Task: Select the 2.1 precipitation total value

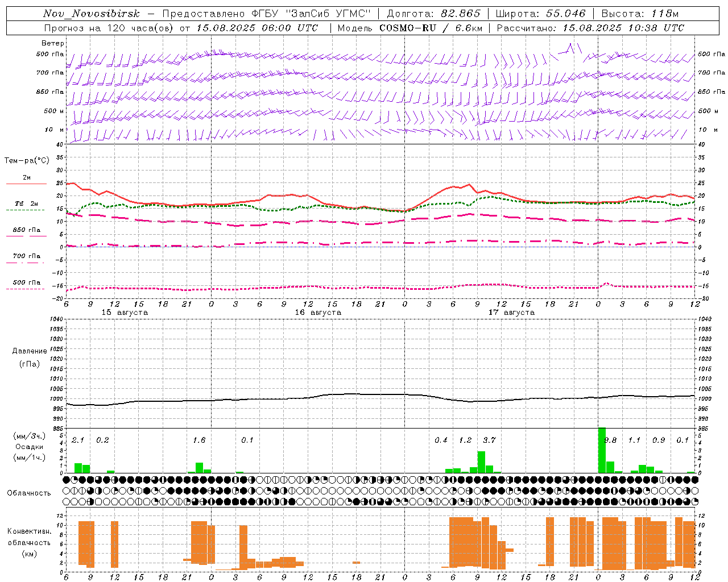Action: pos(78,440)
